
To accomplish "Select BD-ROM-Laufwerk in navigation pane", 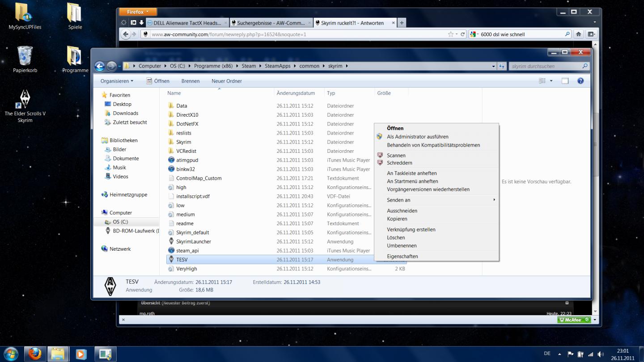I will 133,231.
